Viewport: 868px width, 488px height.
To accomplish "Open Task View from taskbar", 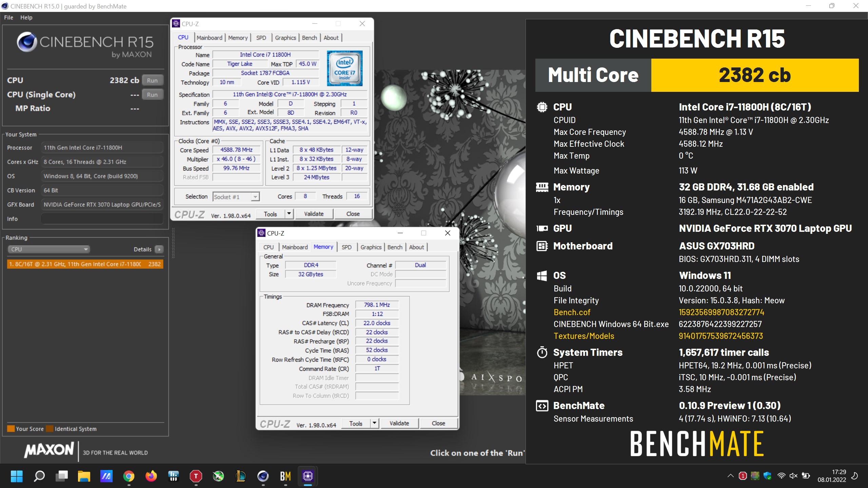I will (x=62, y=476).
